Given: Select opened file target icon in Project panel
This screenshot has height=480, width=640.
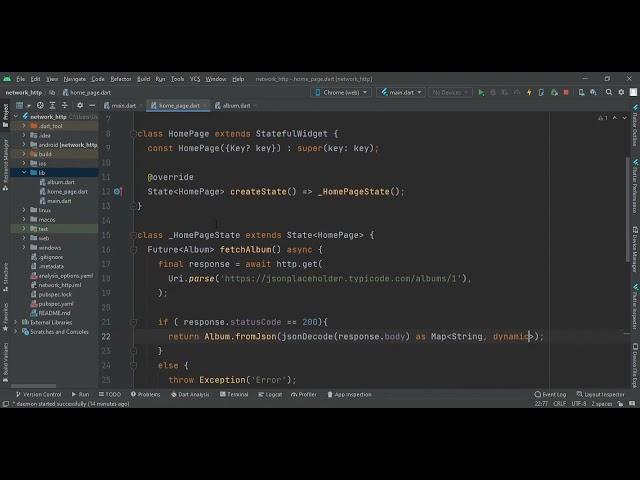Looking at the screenshot, I should (40, 105).
